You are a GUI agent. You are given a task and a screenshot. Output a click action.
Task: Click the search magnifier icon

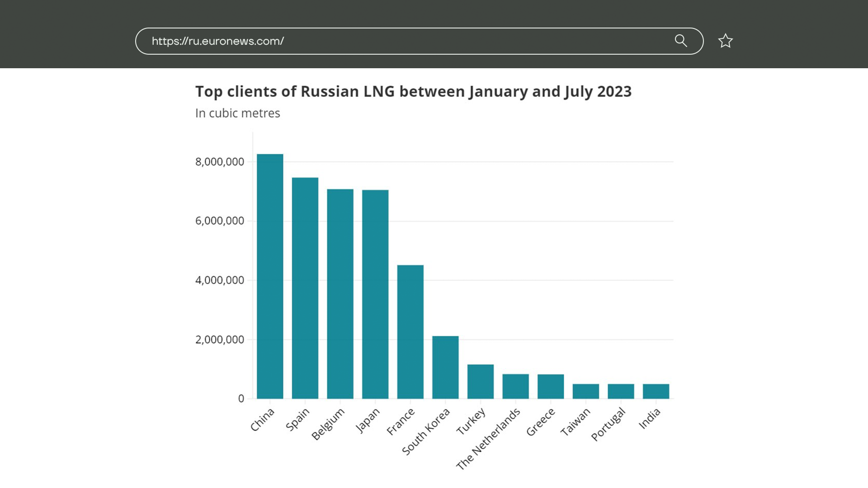click(681, 41)
